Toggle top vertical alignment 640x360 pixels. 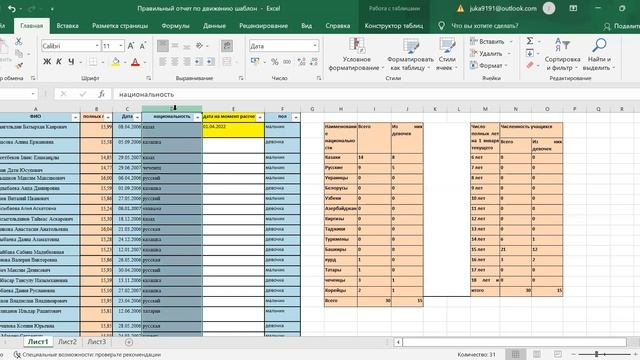point(162,46)
